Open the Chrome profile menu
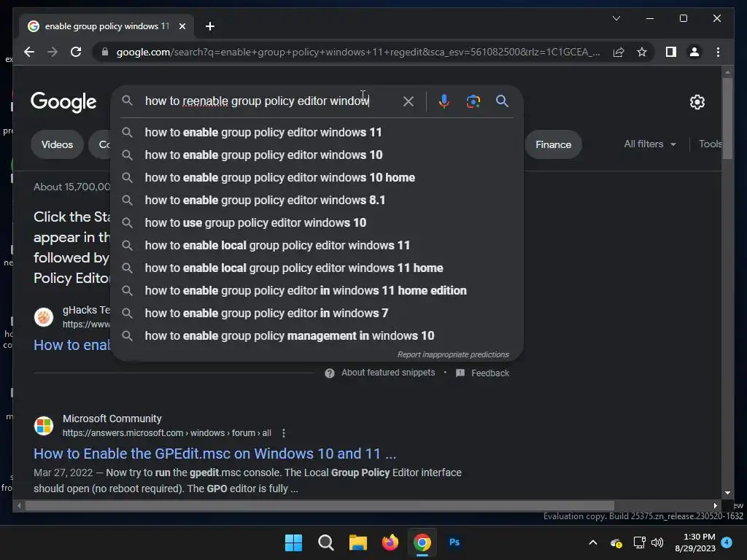Image resolution: width=747 pixels, height=560 pixels. 694,52
